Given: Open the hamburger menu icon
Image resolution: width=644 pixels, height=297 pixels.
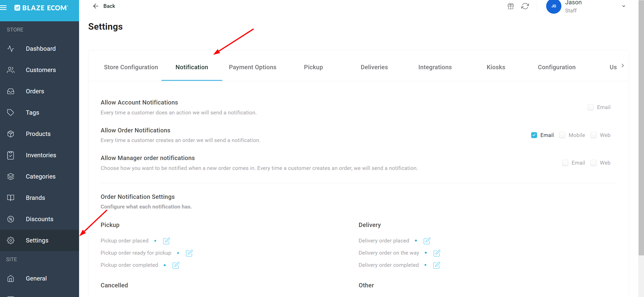Looking at the screenshot, I should click(4, 8).
